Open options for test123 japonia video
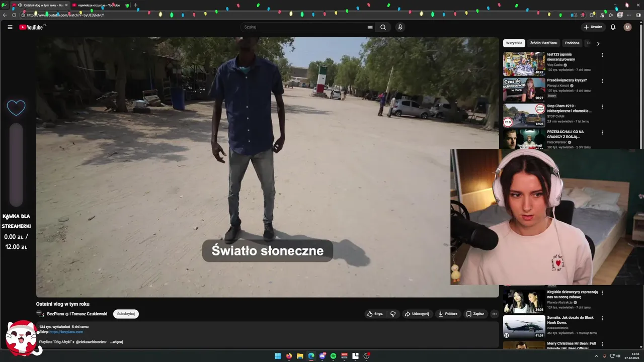The height and width of the screenshot is (362, 644). [x=602, y=55]
